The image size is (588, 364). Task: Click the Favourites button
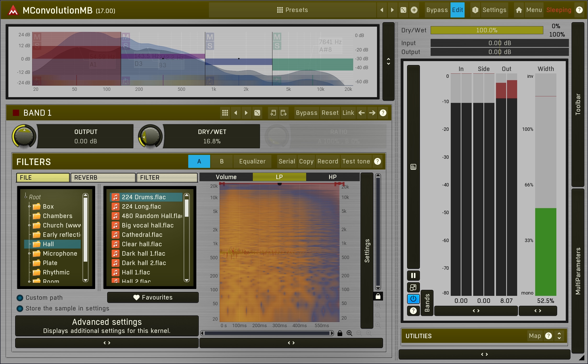[x=153, y=297]
